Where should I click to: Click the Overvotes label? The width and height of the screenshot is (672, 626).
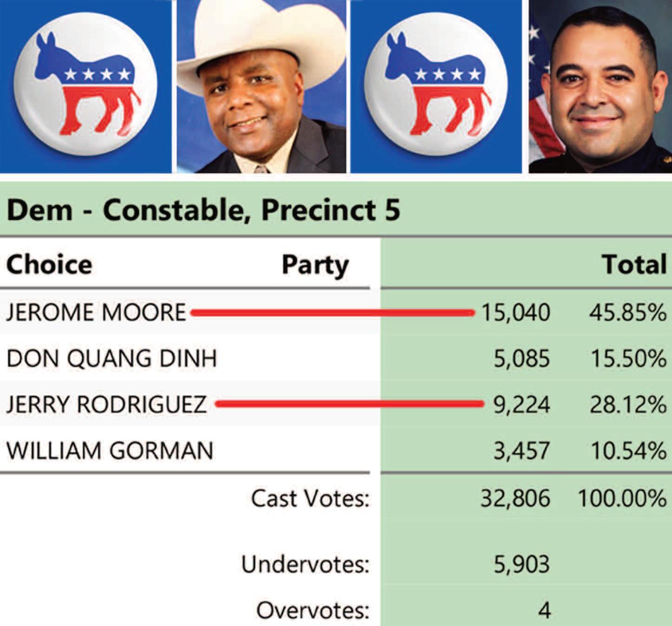tap(313, 610)
